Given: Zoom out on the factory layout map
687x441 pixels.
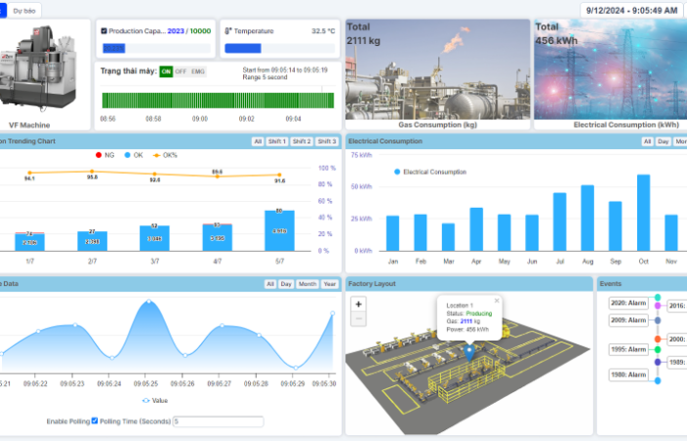Looking at the screenshot, I should [359, 318].
